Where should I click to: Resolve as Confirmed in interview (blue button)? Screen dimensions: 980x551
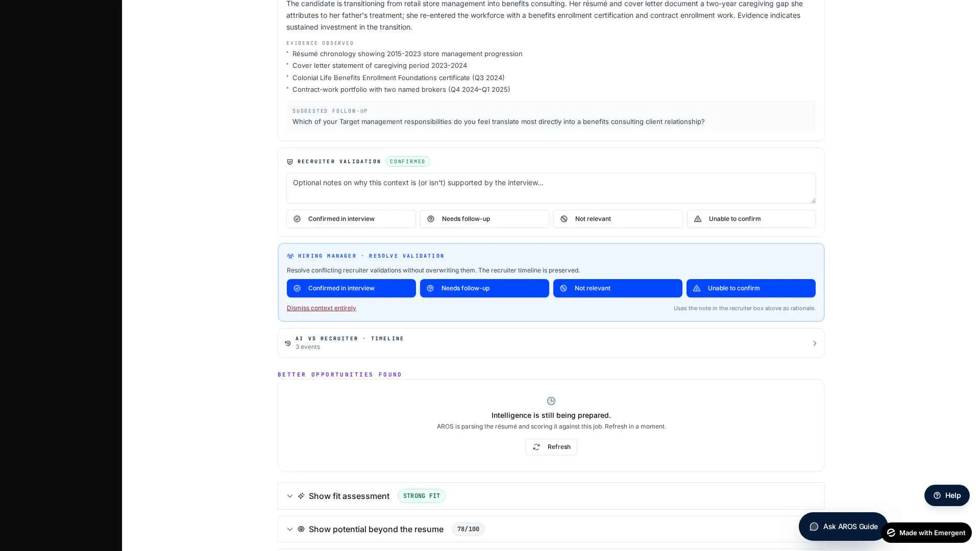[351, 288]
